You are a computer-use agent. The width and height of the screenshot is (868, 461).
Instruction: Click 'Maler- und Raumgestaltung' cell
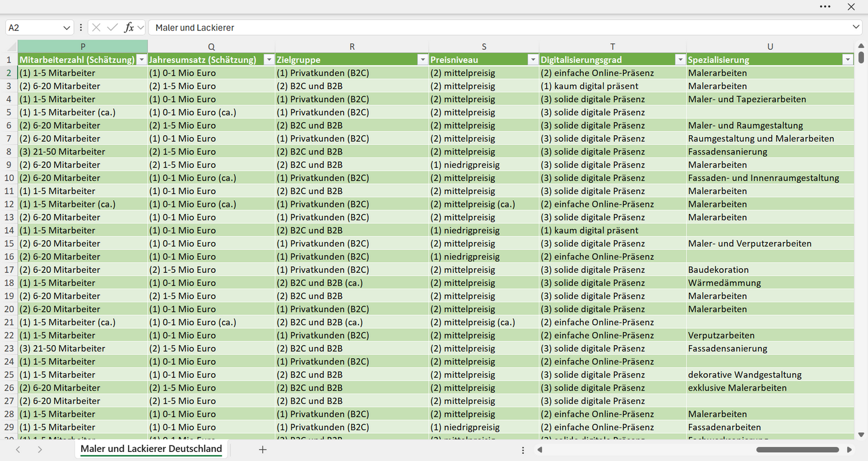pyautogui.click(x=770, y=126)
